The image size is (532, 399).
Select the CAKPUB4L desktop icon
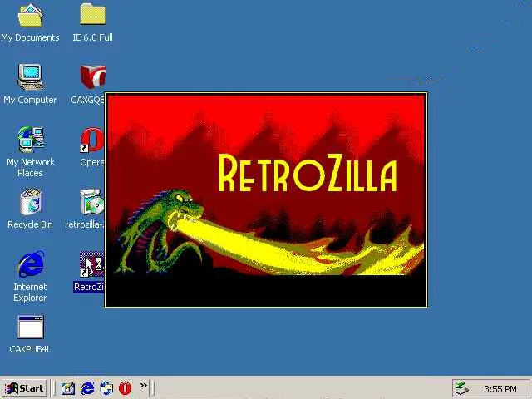point(31,327)
